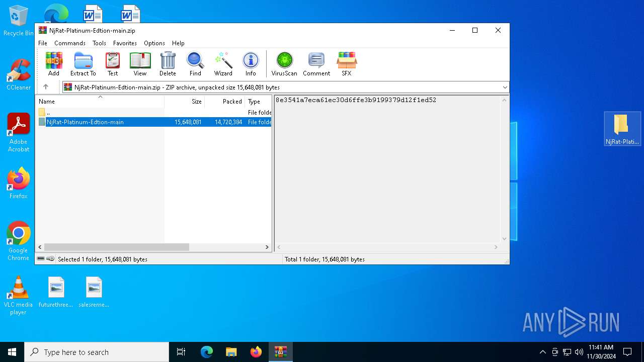Image resolution: width=644 pixels, height=362 pixels.
Task: Open the Options menu
Action: point(154,43)
